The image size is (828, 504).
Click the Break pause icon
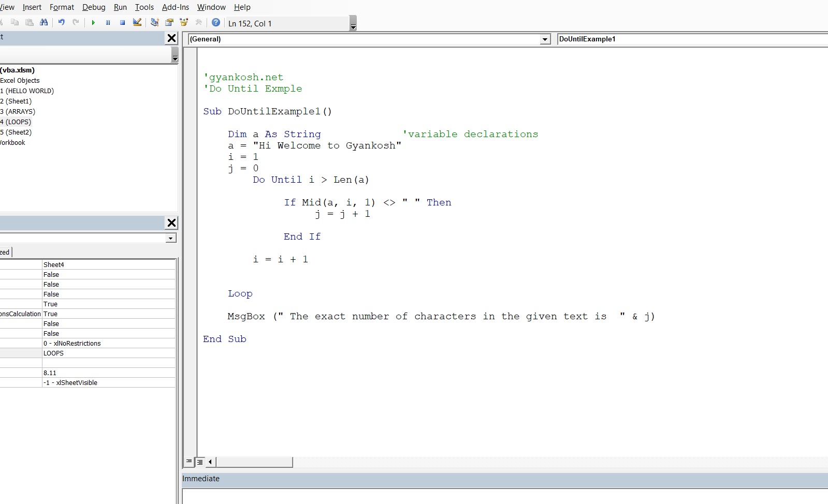108,23
